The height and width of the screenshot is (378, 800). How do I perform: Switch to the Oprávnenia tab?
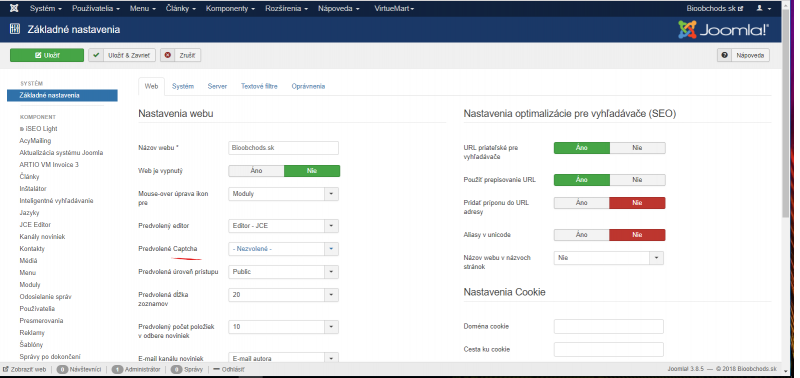click(x=308, y=86)
